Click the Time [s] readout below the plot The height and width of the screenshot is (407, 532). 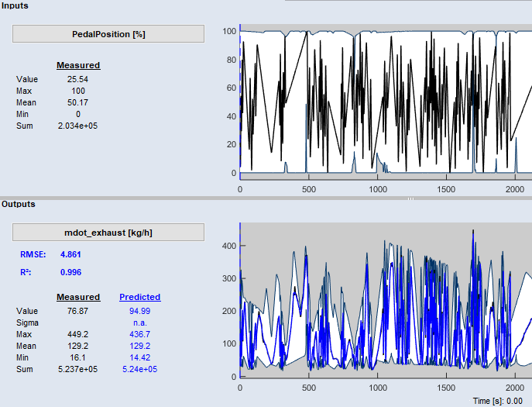(499, 401)
